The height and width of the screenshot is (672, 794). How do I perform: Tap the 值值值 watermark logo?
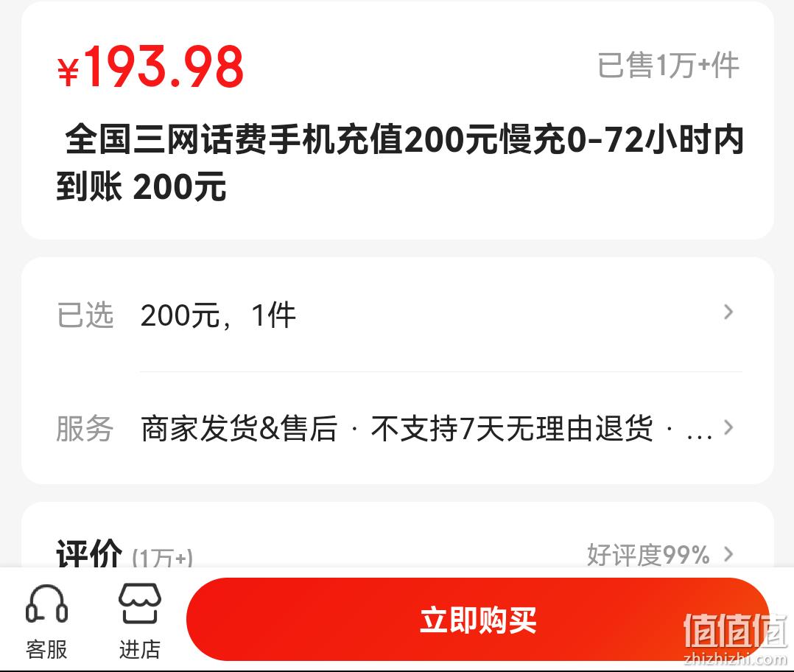click(735, 639)
